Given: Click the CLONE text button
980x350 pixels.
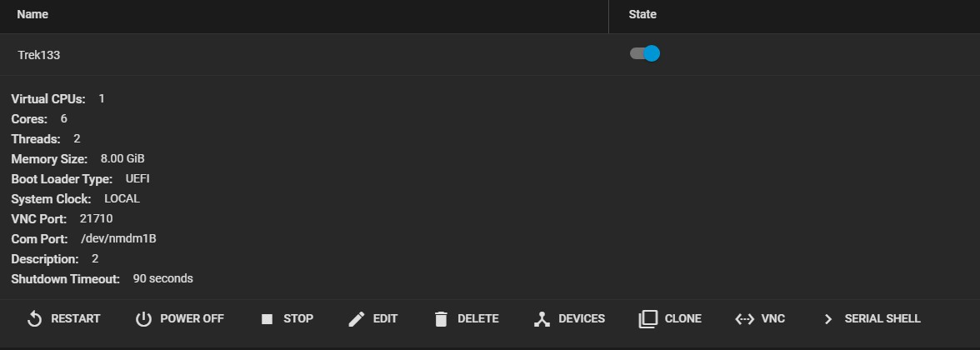Looking at the screenshot, I should pos(683,318).
